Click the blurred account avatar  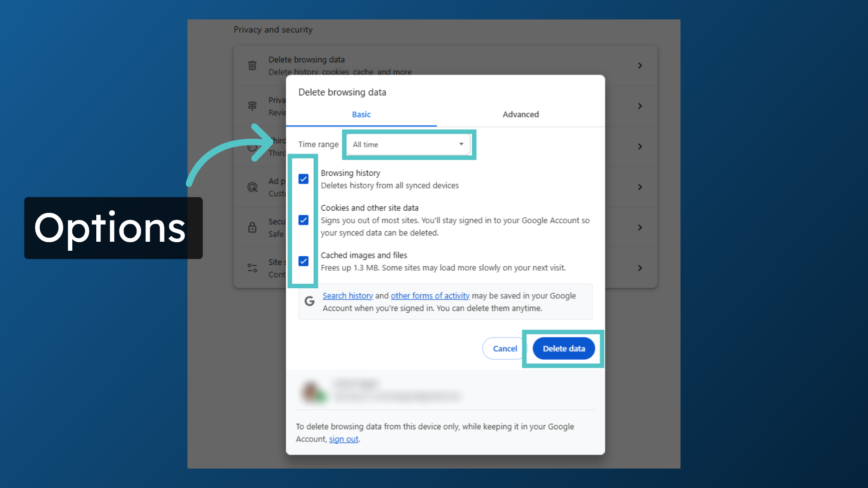coord(314,391)
